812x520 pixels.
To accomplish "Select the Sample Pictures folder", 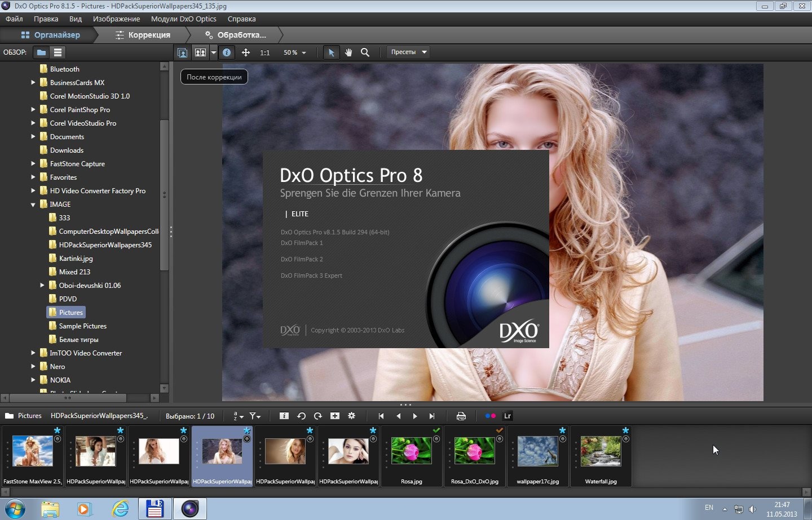I will (x=82, y=326).
